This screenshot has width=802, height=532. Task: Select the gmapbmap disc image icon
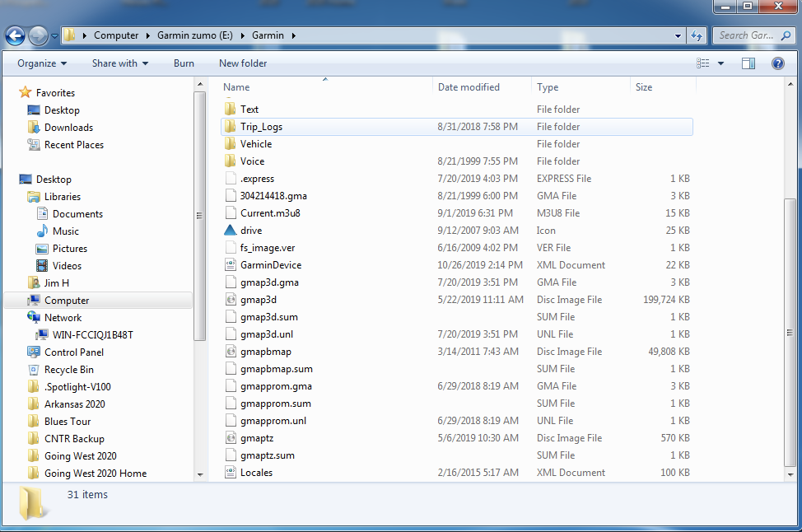point(231,352)
